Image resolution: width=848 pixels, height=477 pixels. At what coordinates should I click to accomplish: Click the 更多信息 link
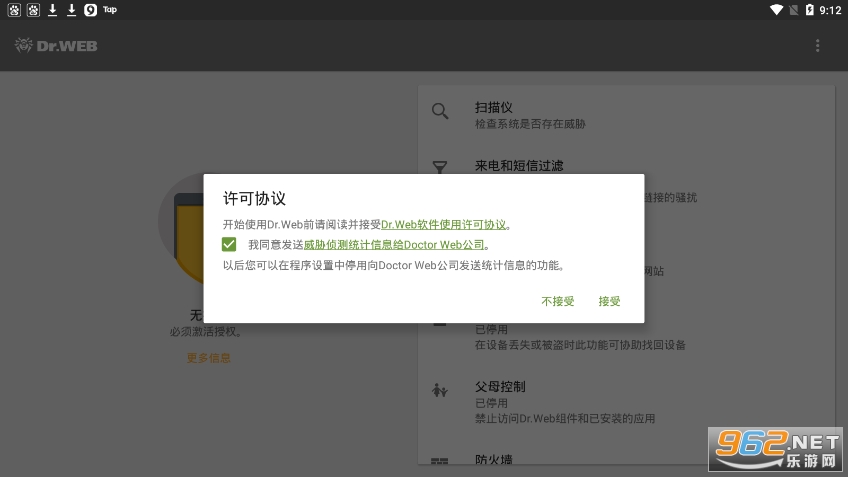pos(209,358)
